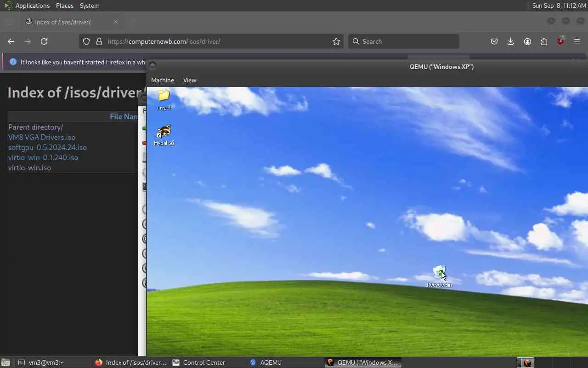This screenshot has width=588, height=368.
Task: Select the Recycle Bin icon
Action: pos(439,276)
